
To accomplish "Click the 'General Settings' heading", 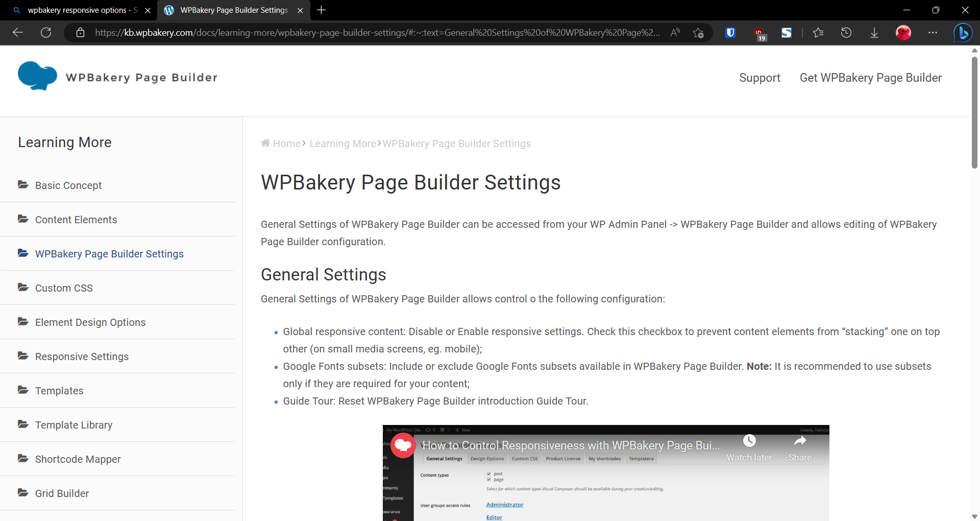I will pyautogui.click(x=323, y=275).
